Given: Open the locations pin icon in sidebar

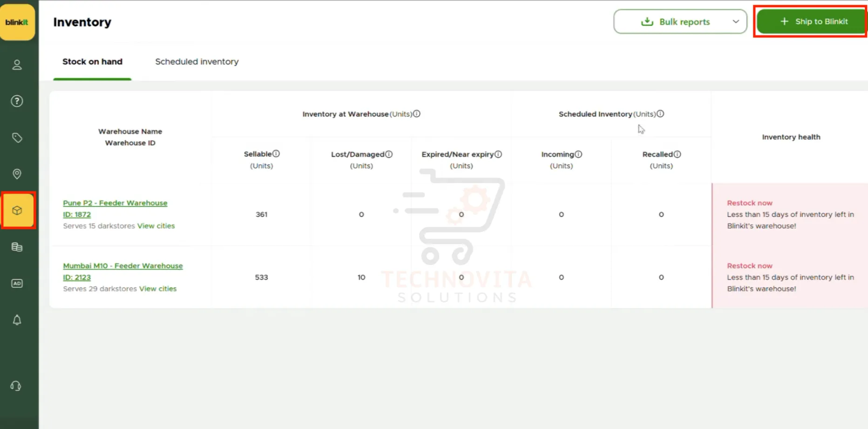Looking at the screenshot, I should (x=17, y=174).
